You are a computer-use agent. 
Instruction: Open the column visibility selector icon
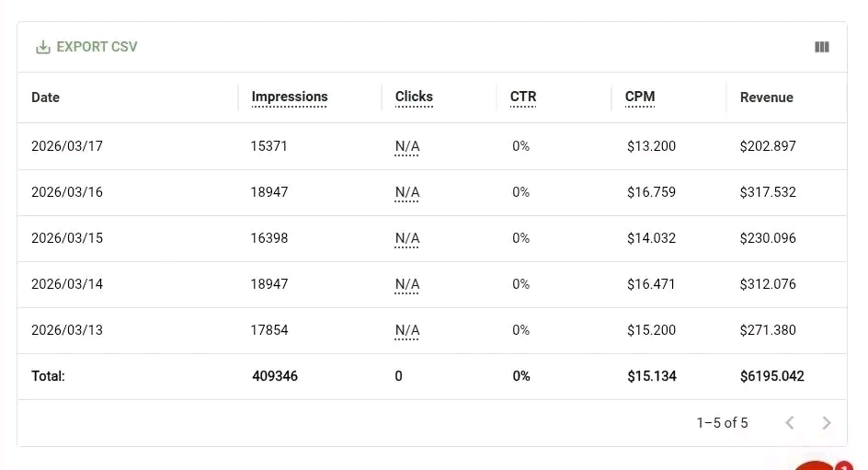coord(822,47)
